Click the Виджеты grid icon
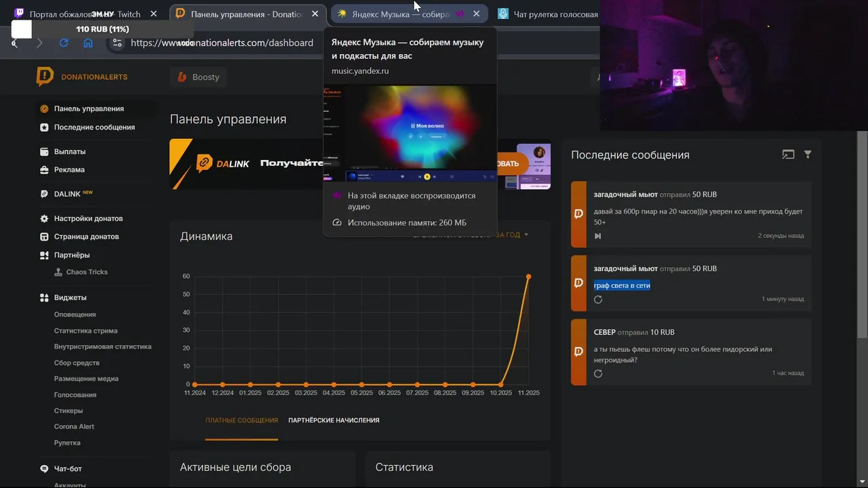The image size is (868, 488). [x=44, y=298]
